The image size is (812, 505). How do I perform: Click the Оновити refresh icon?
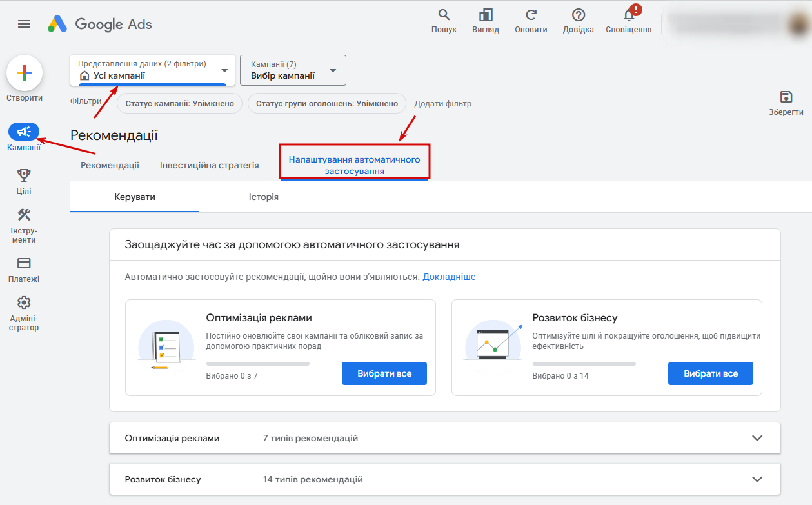tap(531, 15)
